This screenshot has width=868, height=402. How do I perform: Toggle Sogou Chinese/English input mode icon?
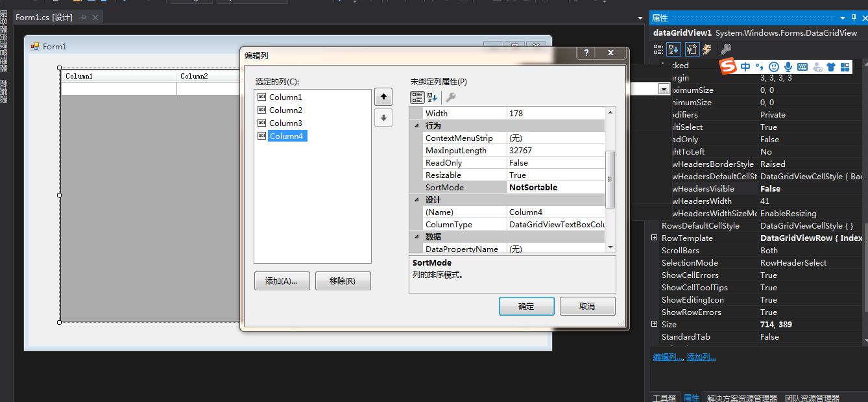[746, 66]
